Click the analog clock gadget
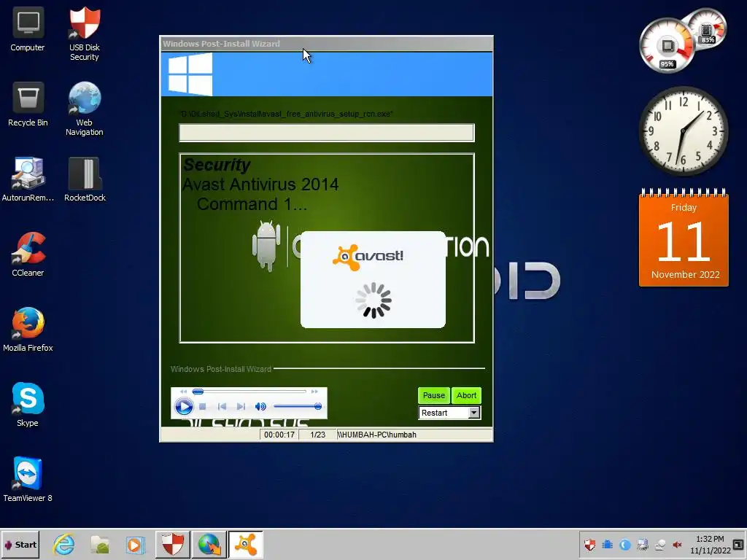Viewport: 747px width, 560px height. (x=683, y=131)
